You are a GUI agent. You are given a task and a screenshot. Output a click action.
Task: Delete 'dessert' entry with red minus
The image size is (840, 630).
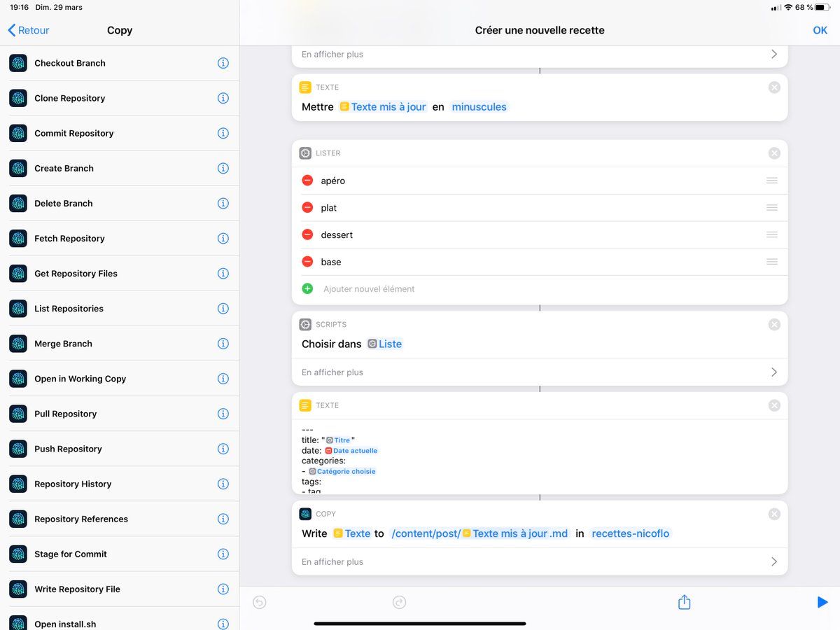click(x=307, y=234)
